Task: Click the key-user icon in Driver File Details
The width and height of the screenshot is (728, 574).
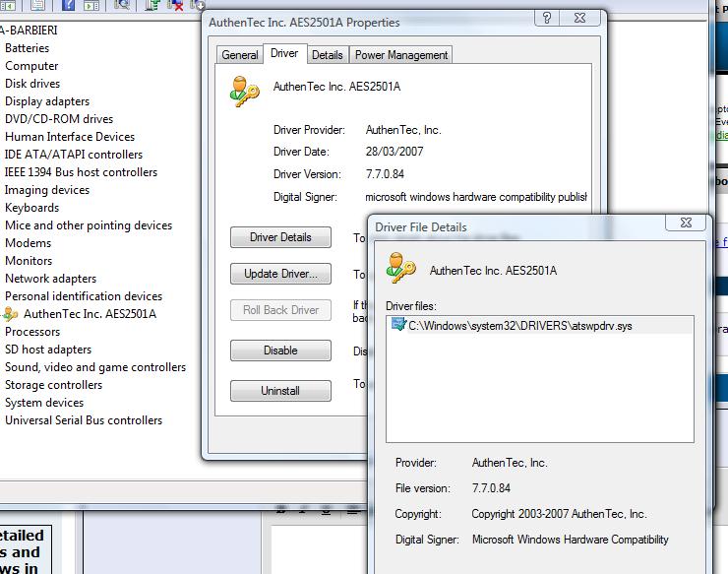Action: coord(400,267)
